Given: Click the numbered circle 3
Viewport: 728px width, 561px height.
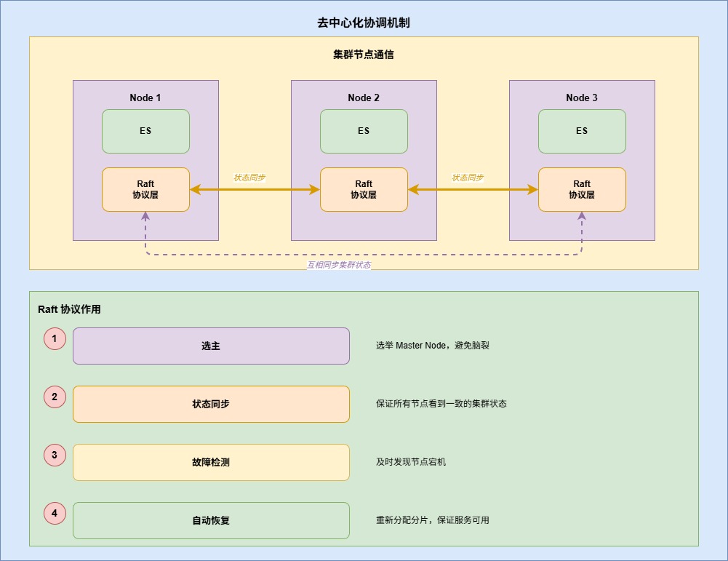Looking at the screenshot, I should [55, 455].
